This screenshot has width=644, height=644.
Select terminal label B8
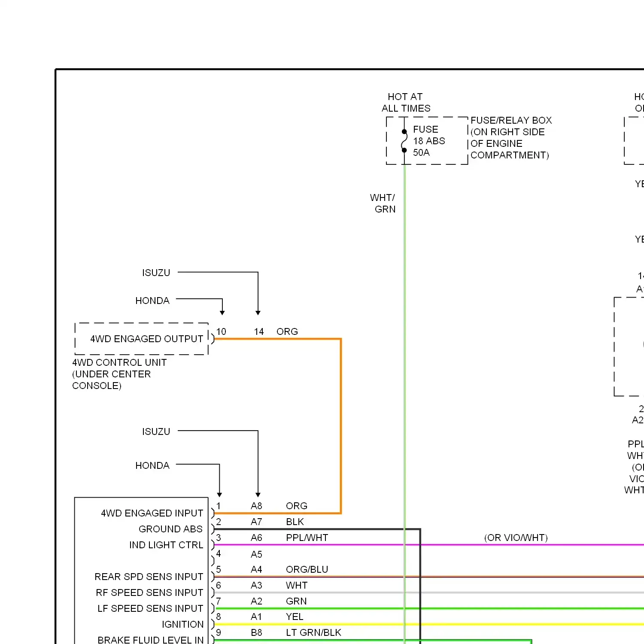tap(257, 632)
